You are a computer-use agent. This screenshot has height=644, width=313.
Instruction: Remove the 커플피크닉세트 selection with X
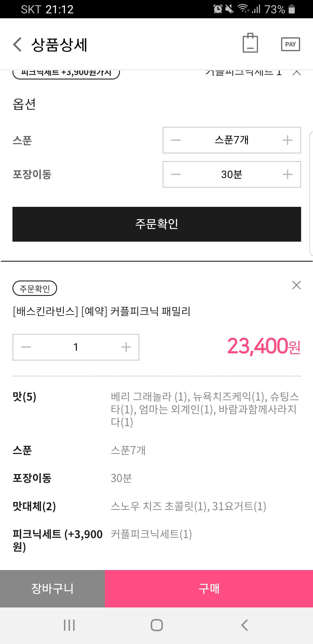(x=296, y=73)
